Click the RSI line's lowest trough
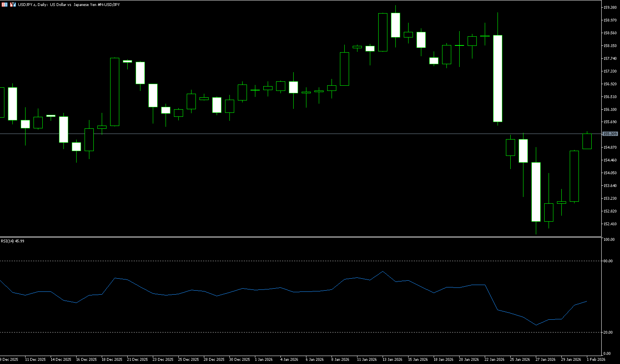This screenshot has width=620, height=364. (536, 325)
